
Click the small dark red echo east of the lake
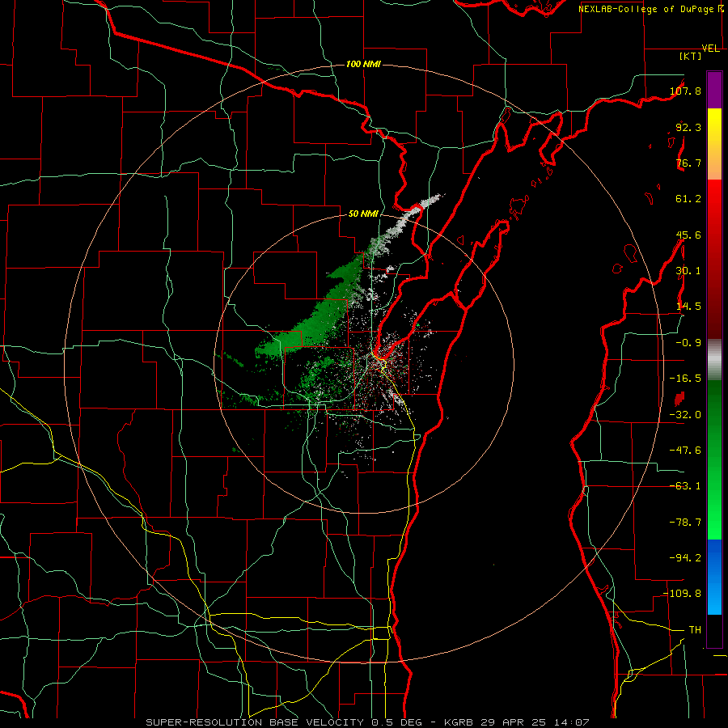point(679,398)
